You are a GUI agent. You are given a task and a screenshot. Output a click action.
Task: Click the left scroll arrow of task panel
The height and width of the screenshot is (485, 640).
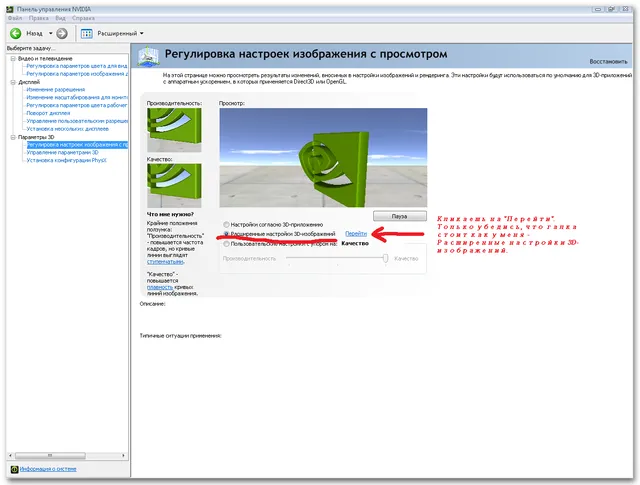click(x=11, y=455)
